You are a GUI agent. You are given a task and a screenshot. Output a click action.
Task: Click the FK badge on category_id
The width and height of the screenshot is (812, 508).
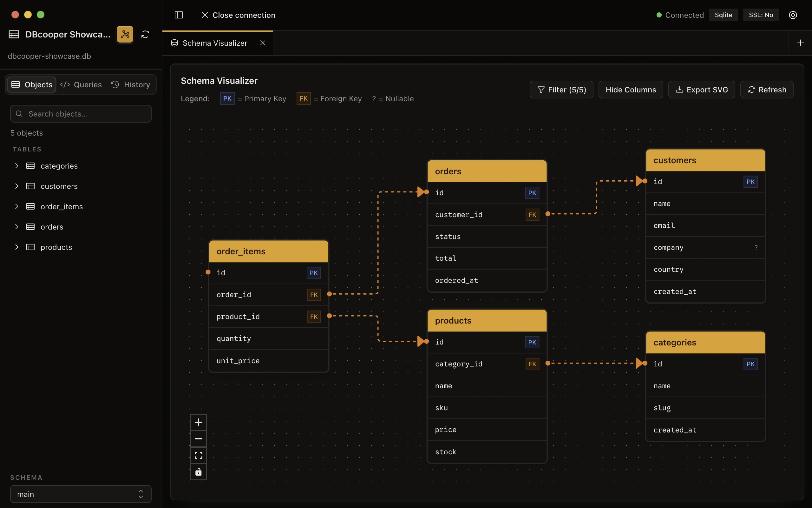(x=532, y=364)
